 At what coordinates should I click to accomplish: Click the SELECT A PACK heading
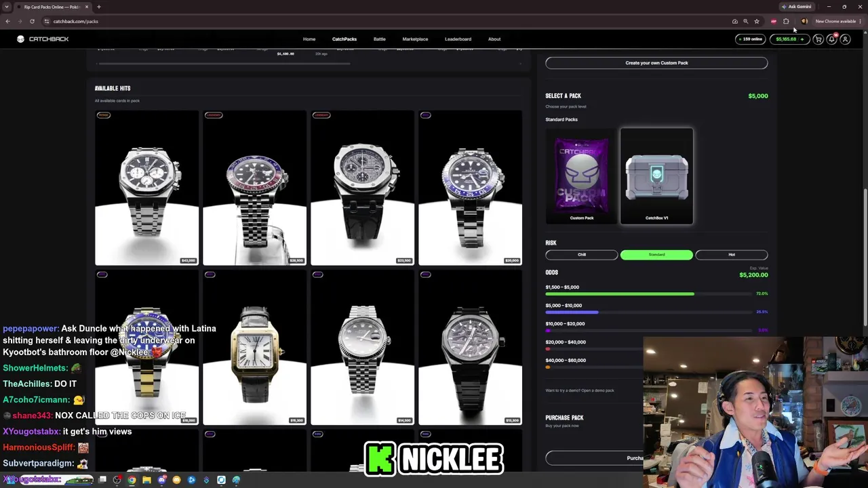click(x=563, y=96)
